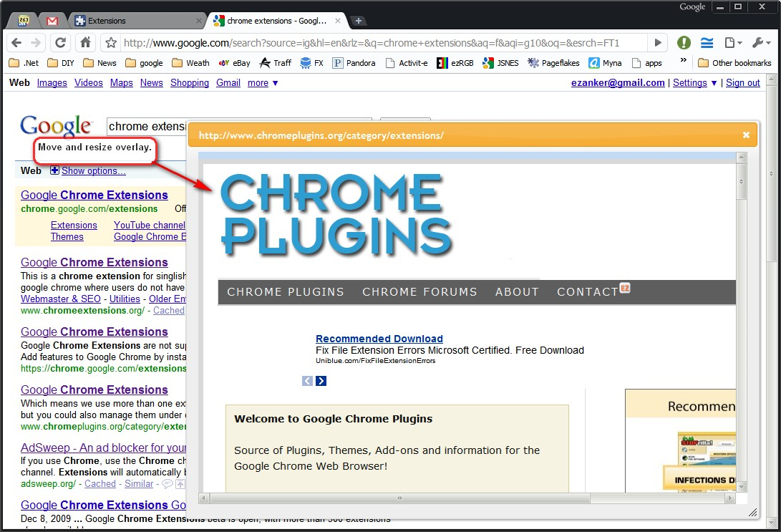Switch to the pinned Gmail tab
This screenshot has height=532, width=781.
tap(52, 21)
